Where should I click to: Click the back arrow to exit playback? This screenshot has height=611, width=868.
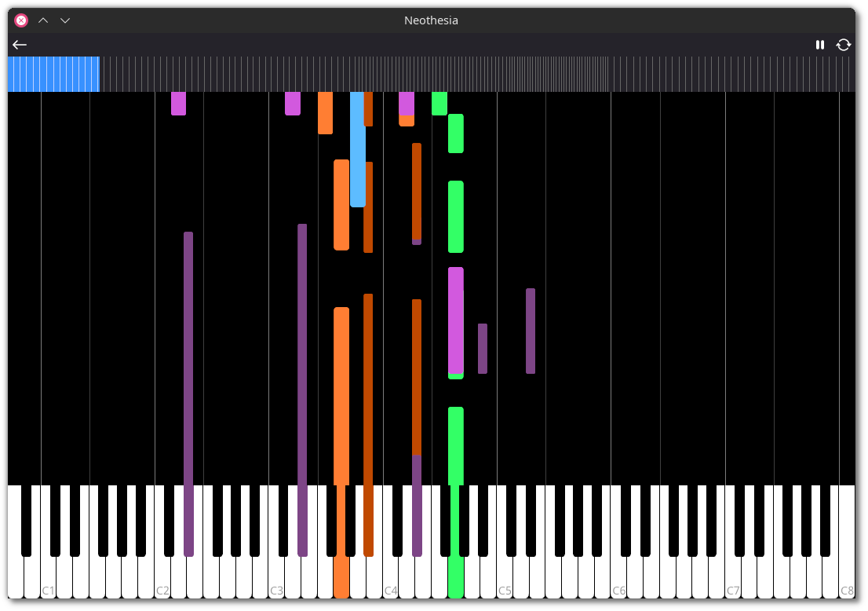(x=20, y=45)
